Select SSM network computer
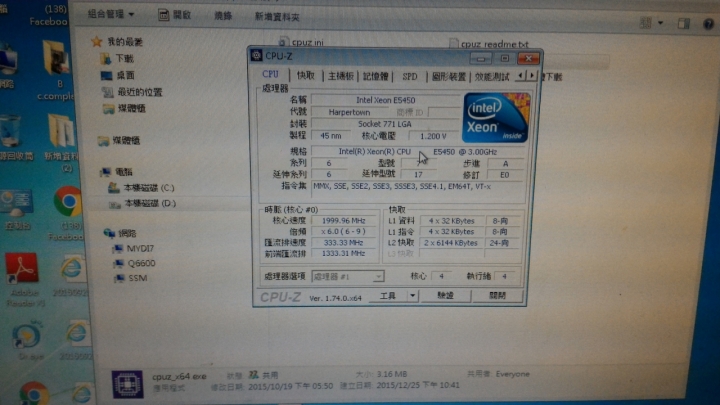Viewport: 720px width, 405px height. tap(131, 278)
